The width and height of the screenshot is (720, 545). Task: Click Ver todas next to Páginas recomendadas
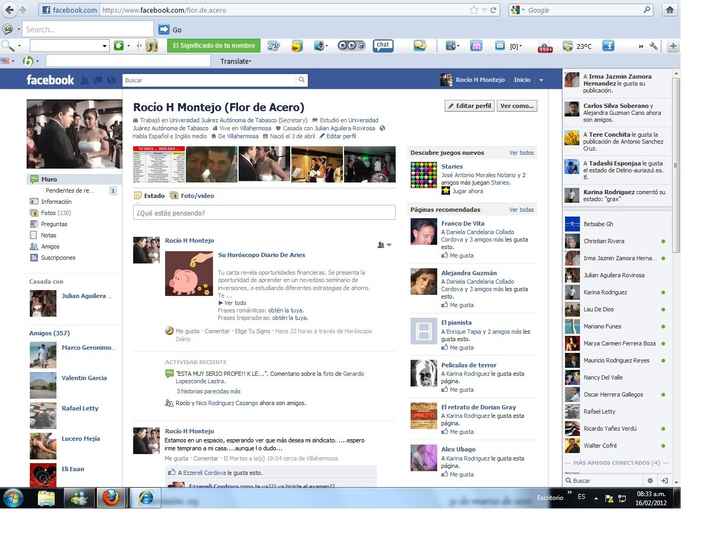click(x=522, y=210)
